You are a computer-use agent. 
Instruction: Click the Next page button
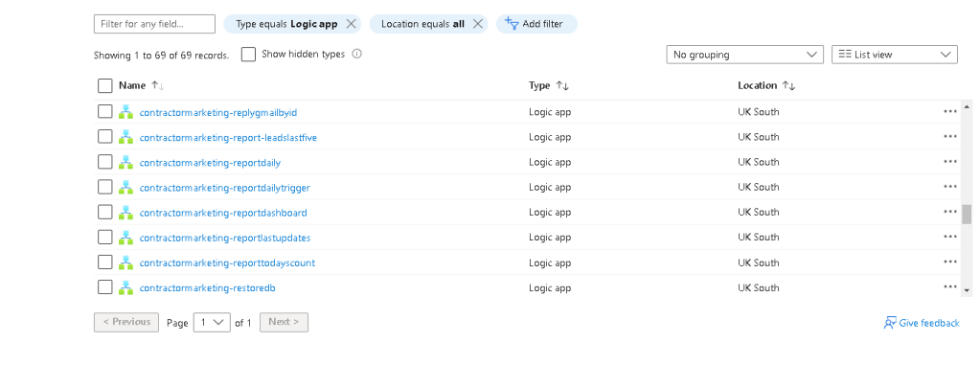[284, 322]
